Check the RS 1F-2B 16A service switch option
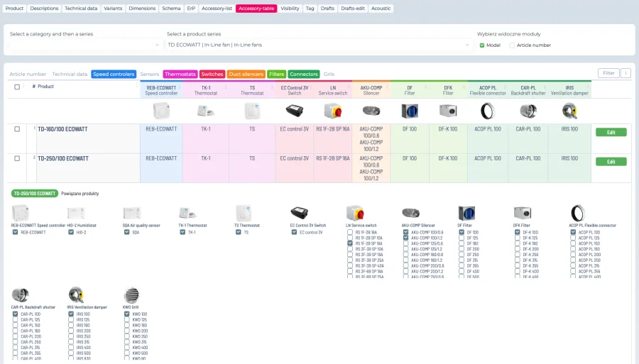This screenshot has height=364, width=639. 349,232
